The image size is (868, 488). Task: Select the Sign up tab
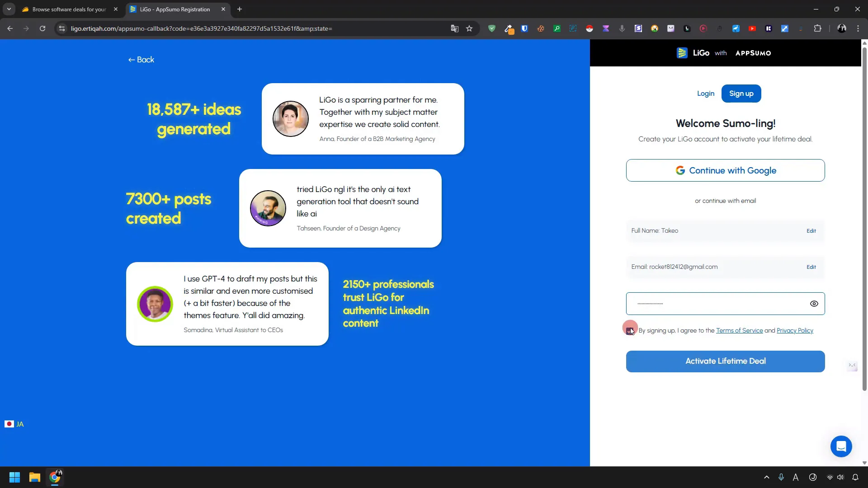(x=741, y=94)
